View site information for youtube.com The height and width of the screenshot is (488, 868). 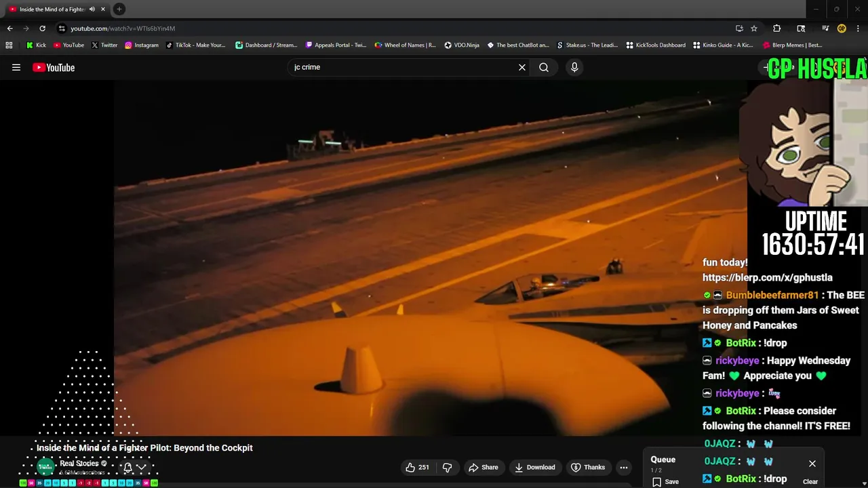click(62, 28)
